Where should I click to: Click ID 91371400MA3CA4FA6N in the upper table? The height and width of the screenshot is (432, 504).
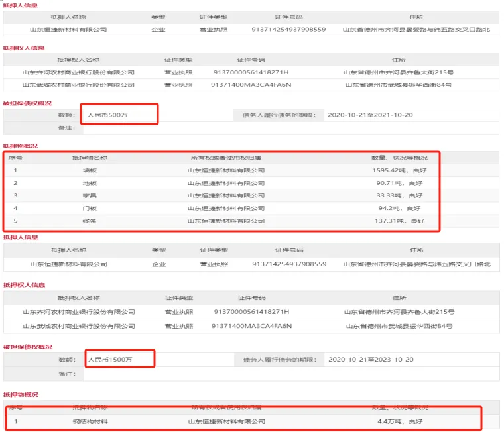[251, 85]
